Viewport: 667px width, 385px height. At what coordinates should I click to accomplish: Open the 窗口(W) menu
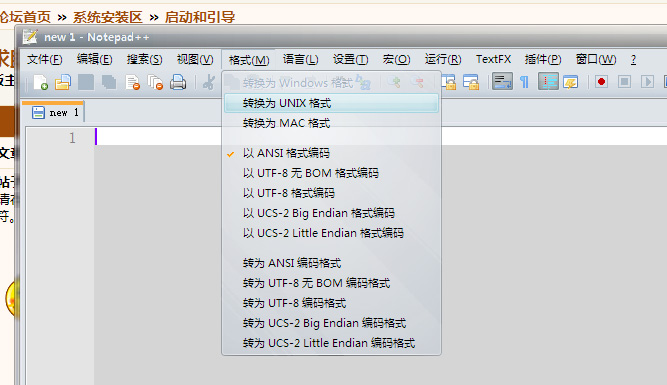coord(596,60)
